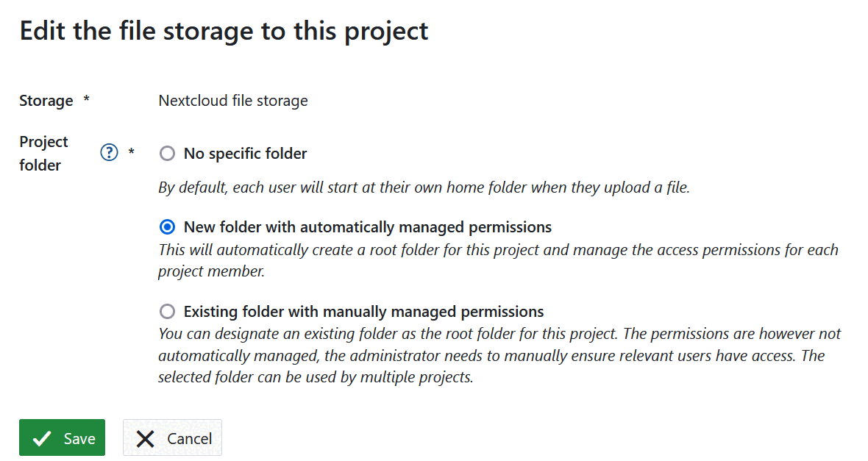This screenshot has height=461, width=868.
Task: Click the Storage field label
Action: pos(46,101)
